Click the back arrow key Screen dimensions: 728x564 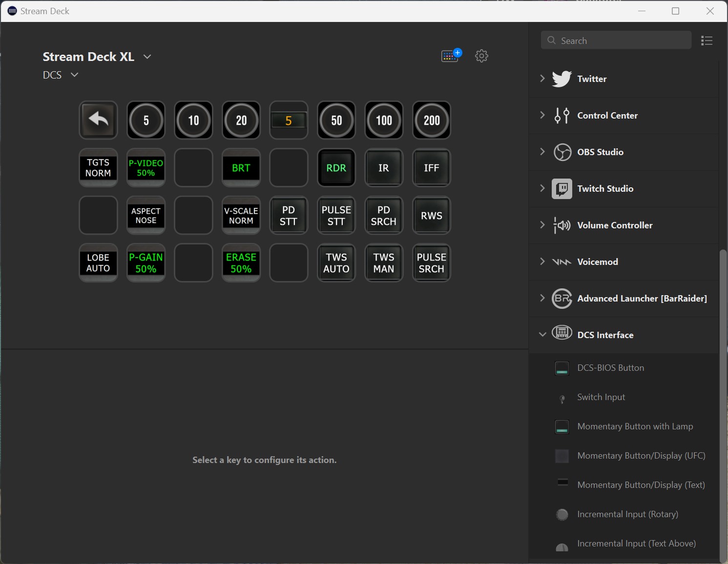point(98,120)
